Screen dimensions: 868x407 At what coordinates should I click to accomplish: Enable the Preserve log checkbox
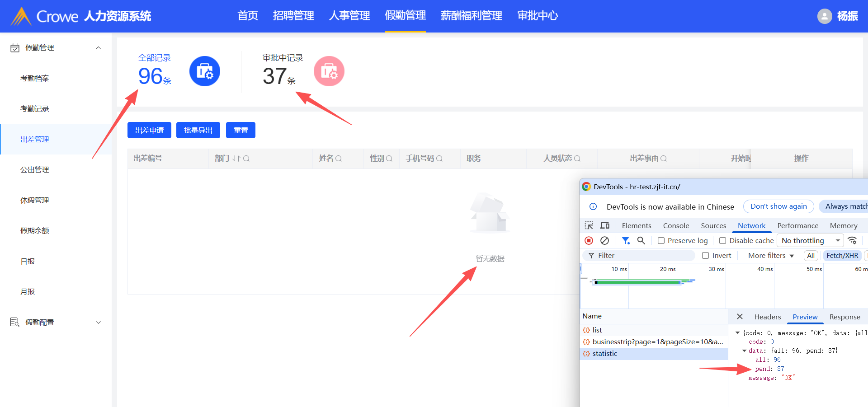(x=661, y=241)
